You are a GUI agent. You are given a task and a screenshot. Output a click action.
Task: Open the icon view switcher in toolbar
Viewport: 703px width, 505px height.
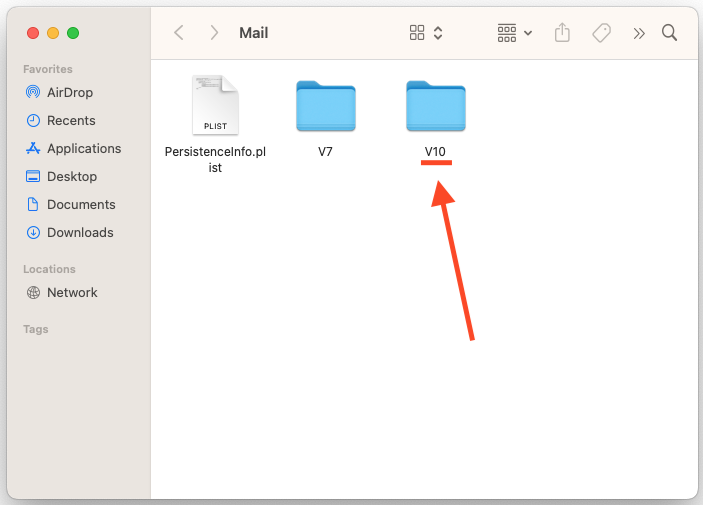425,33
